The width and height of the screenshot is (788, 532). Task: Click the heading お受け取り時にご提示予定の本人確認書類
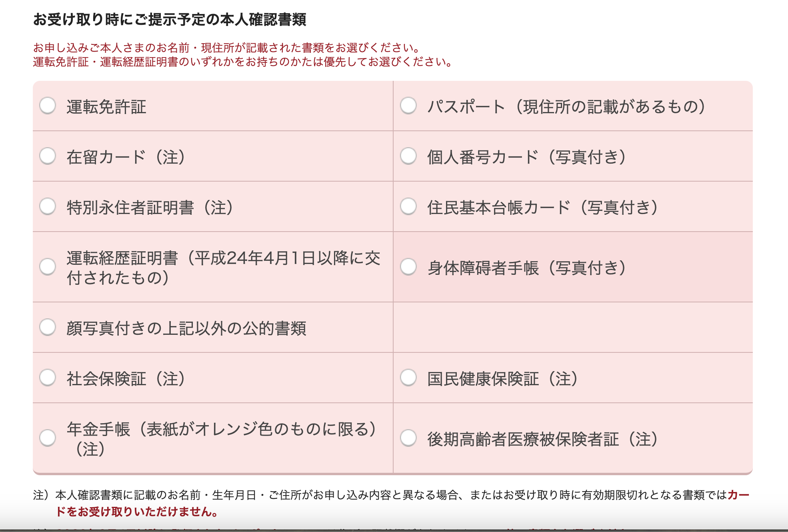(170, 19)
